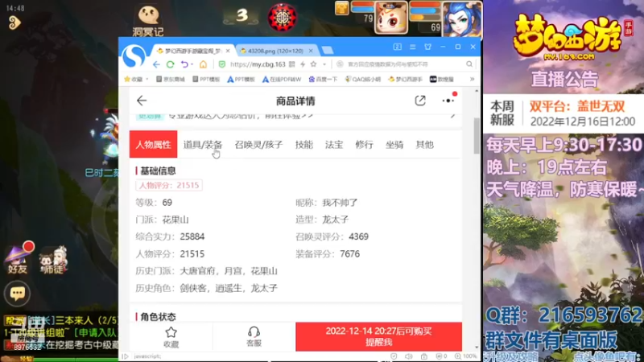Switch to the 梦幻西游手游藏宝阁 browser tab
Viewport: 644px width, 362px height.
pos(192,51)
